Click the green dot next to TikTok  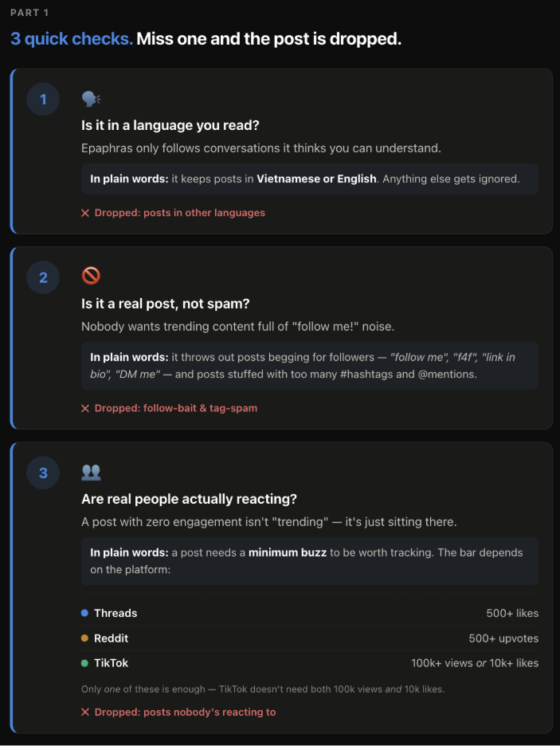(x=84, y=663)
